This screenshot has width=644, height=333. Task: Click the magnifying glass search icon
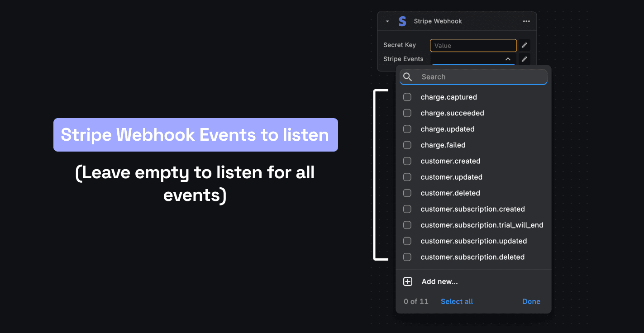407,77
